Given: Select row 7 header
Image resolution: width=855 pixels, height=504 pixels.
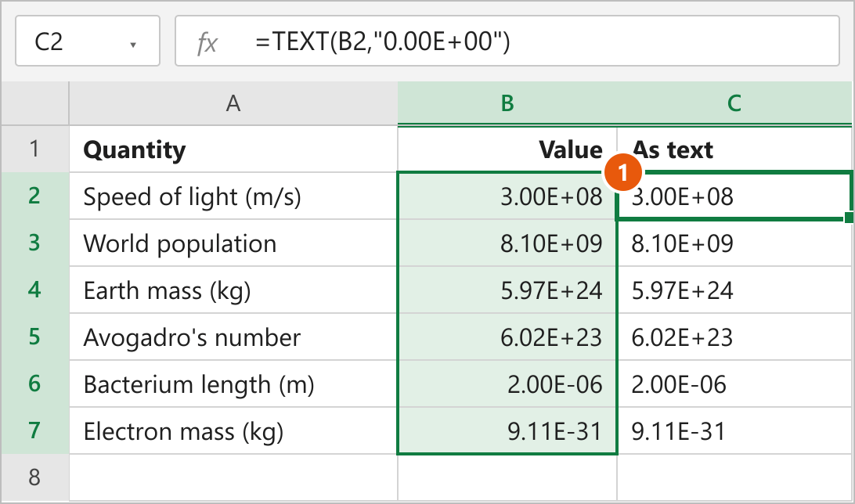Looking at the screenshot, I should pyautogui.click(x=35, y=430).
